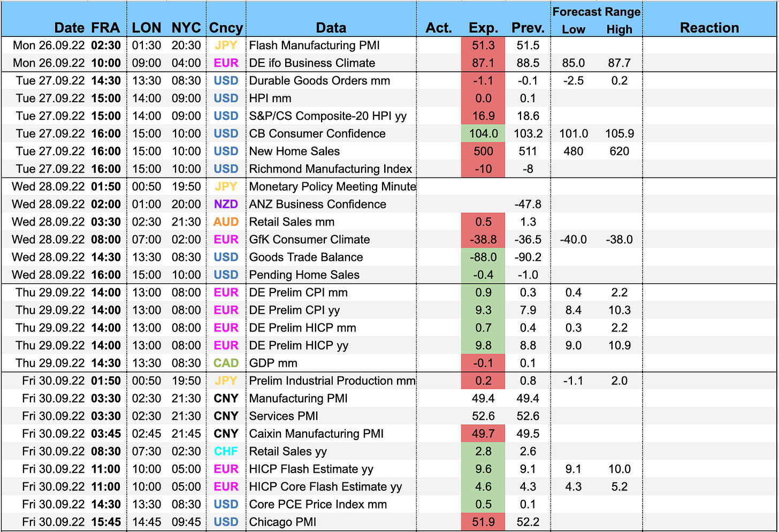
Task: Select the Date column header
Action: coord(70,28)
